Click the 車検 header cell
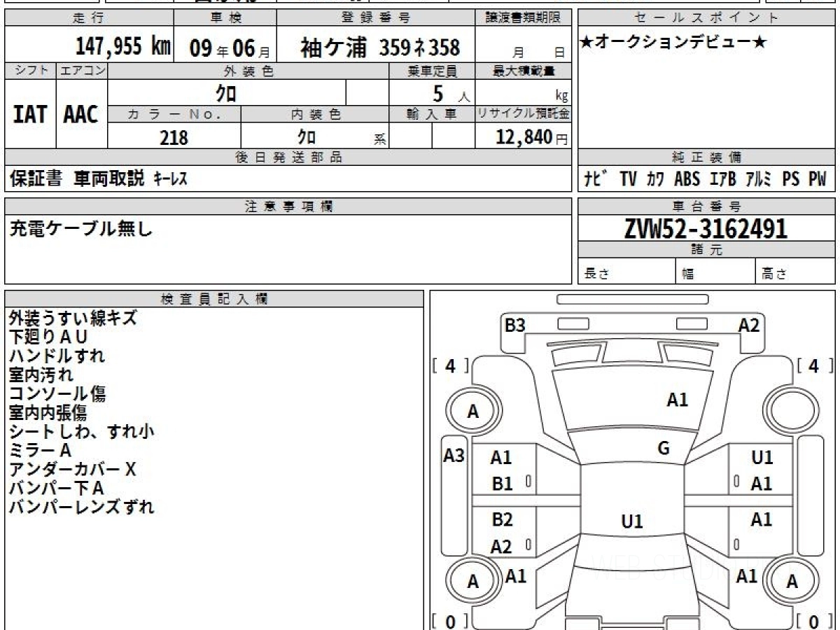 tap(225, 18)
